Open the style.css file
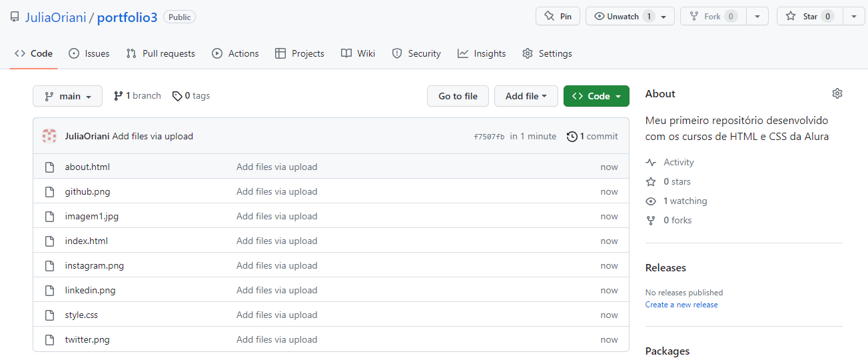The height and width of the screenshot is (360, 868). 81,315
